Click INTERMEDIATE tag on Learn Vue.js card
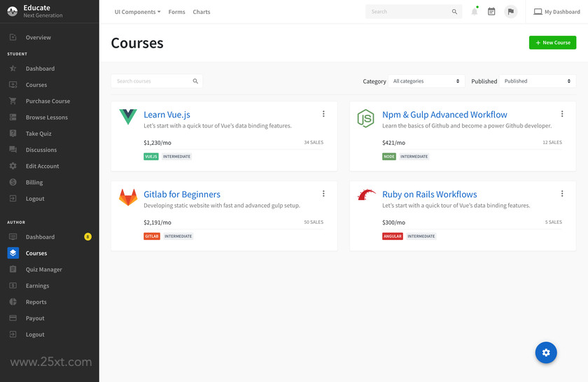588x382 pixels. pyautogui.click(x=176, y=156)
